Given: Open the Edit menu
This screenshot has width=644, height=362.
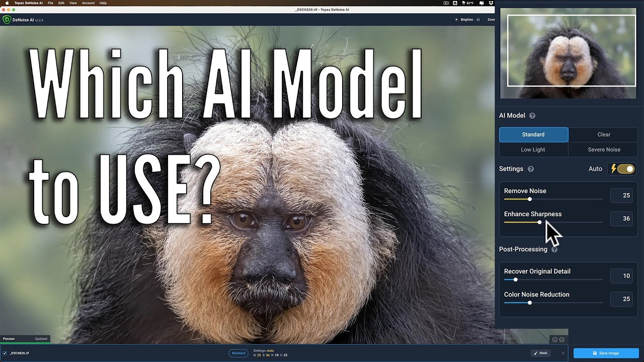Looking at the screenshot, I should point(61,3).
